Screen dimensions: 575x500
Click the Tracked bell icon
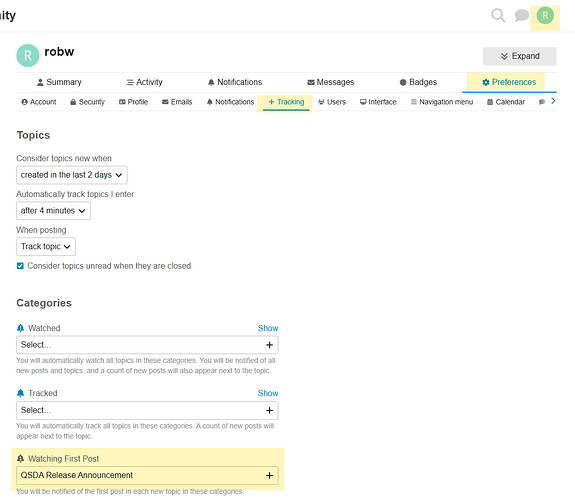click(20, 393)
